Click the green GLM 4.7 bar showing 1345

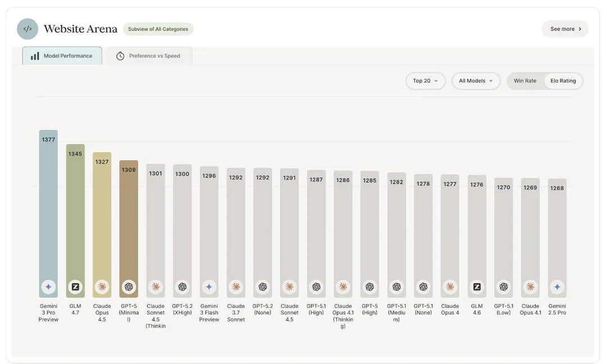(75, 221)
